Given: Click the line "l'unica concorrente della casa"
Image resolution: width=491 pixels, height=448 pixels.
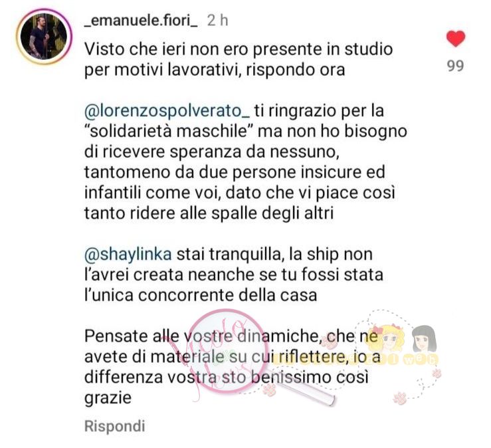Looking at the screenshot, I should pyautogui.click(x=201, y=295).
